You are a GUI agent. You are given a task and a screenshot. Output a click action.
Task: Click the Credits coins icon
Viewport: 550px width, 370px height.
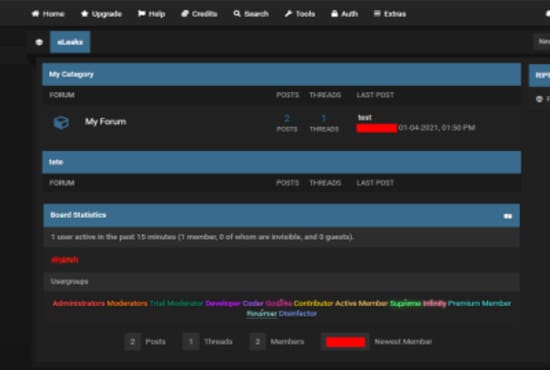point(185,14)
